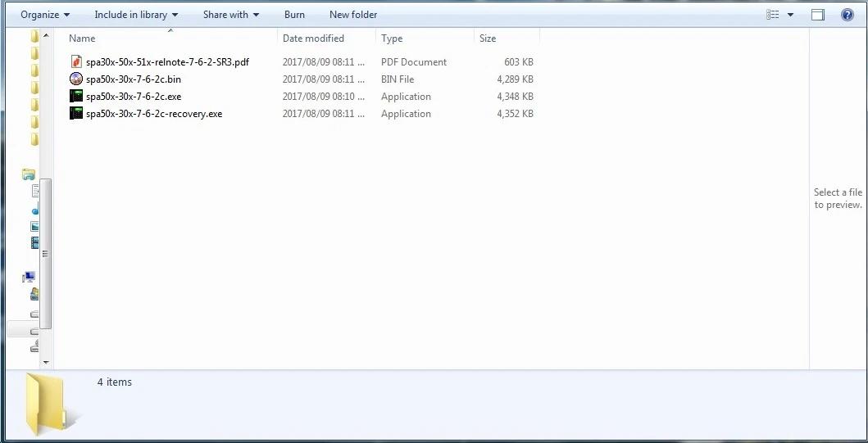Select the Pictures library icon in sidebar
Screen dimensions: 868x443
(x=35, y=226)
